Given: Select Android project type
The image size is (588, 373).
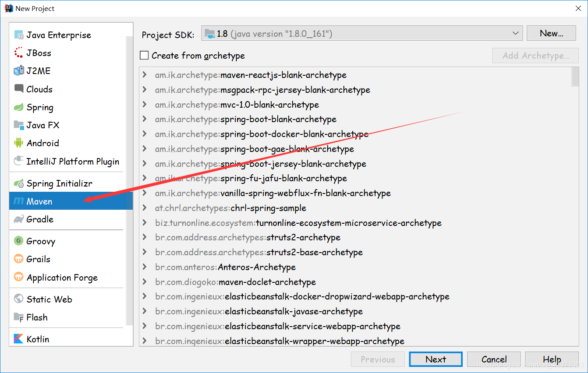Looking at the screenshot, I should click(68, 143).
